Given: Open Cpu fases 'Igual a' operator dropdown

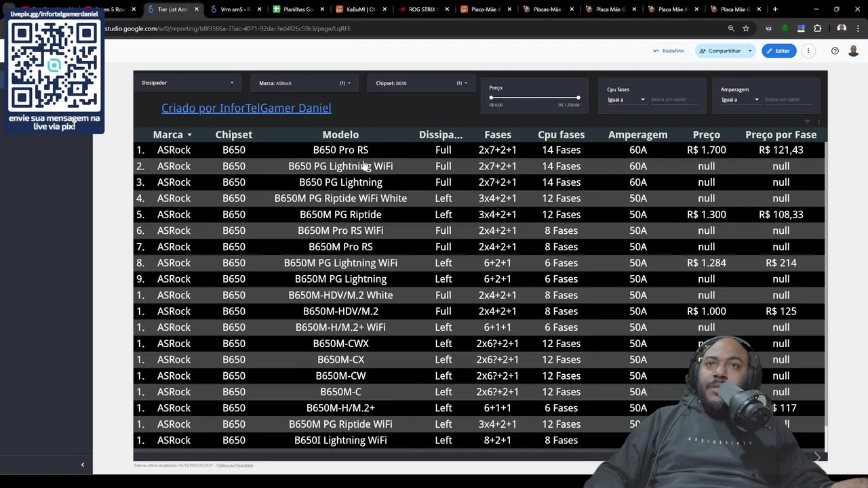Looking at the screenshot, I should (x=626, y=100).
